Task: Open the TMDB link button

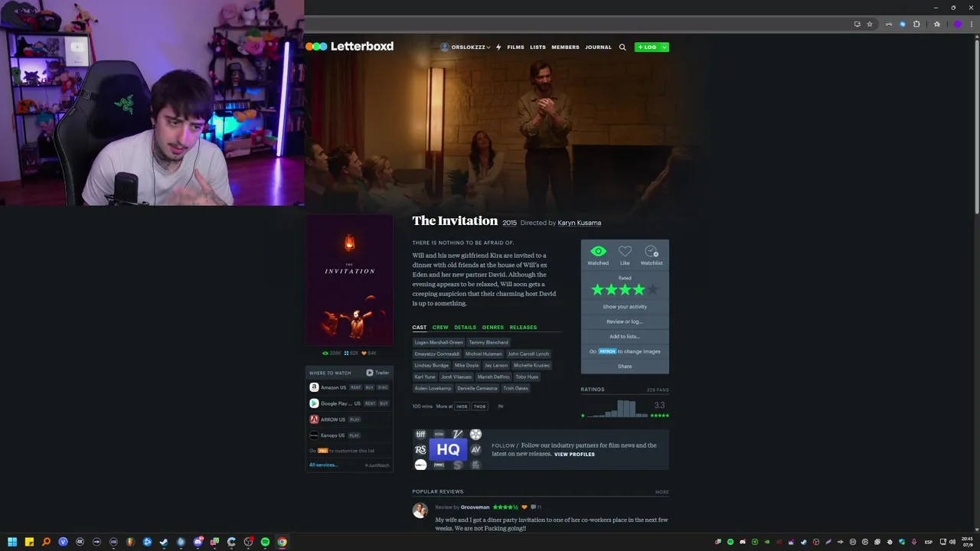Action: pyautogui.click(x=479, y=406)
